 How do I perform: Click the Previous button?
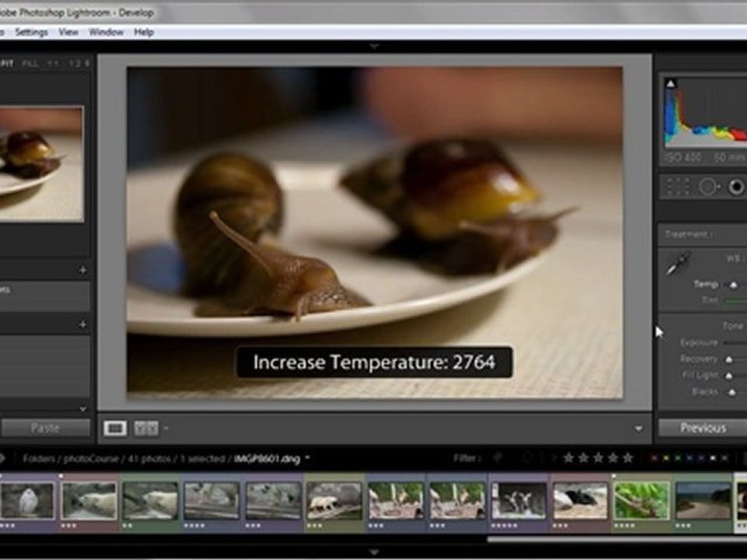703,428
